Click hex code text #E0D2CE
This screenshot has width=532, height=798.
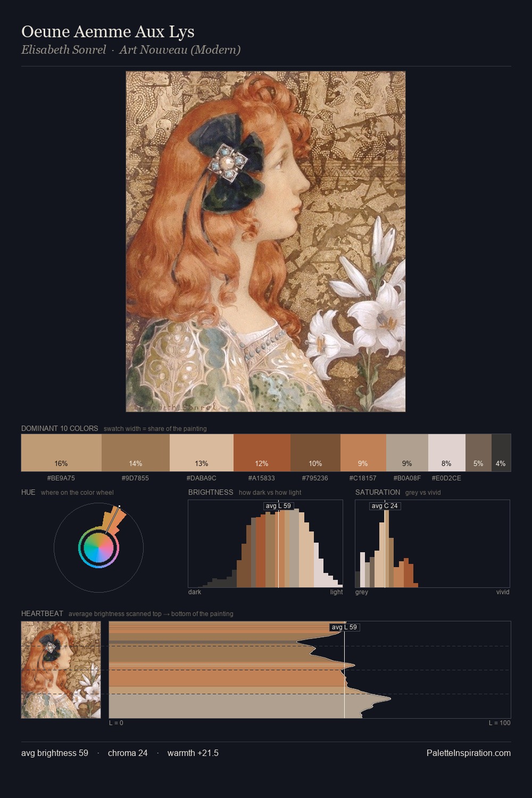coord(446,478)
